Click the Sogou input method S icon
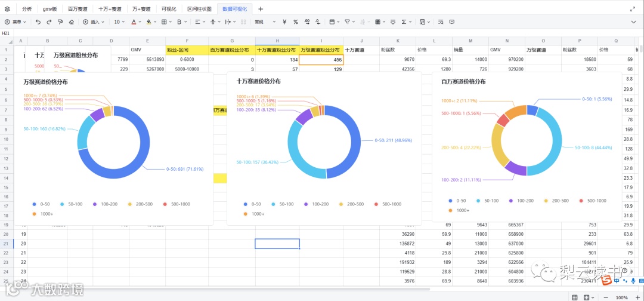 [x=606, y=281]
